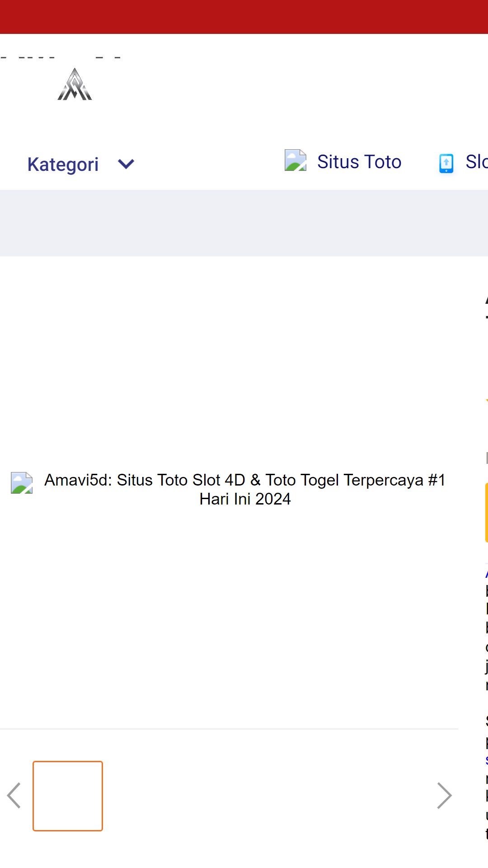The height and width of the screenshot is (868, 488).
Task: Click the empty main product image area
Action: pyautogui.click(x=229, y=493)
